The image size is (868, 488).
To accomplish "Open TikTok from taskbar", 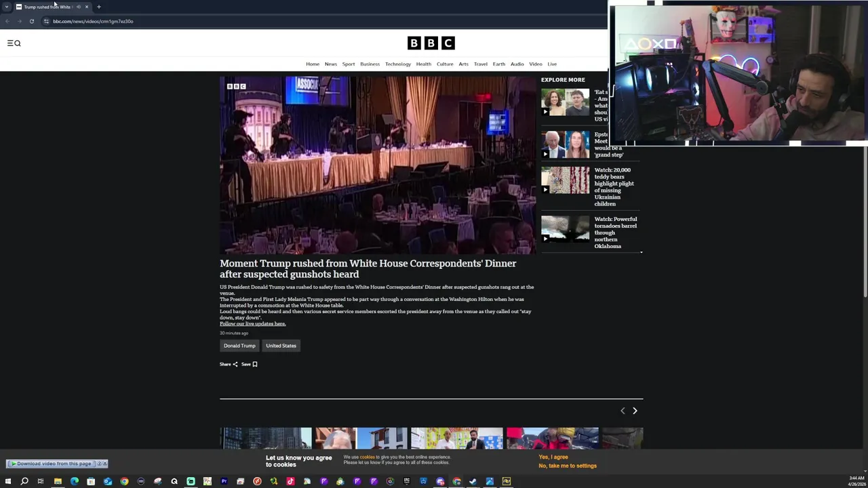I will 290,481.
